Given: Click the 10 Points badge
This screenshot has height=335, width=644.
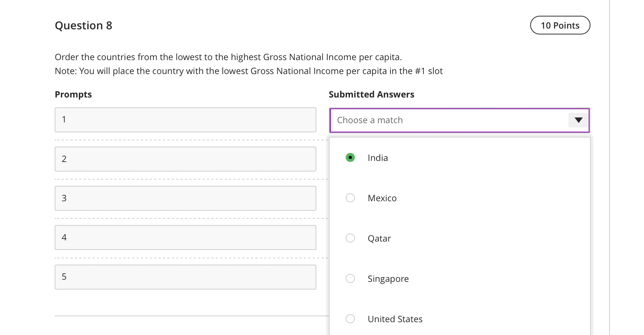Looking at the screenshot, I should pyautogui.click(x=560, y=25).
